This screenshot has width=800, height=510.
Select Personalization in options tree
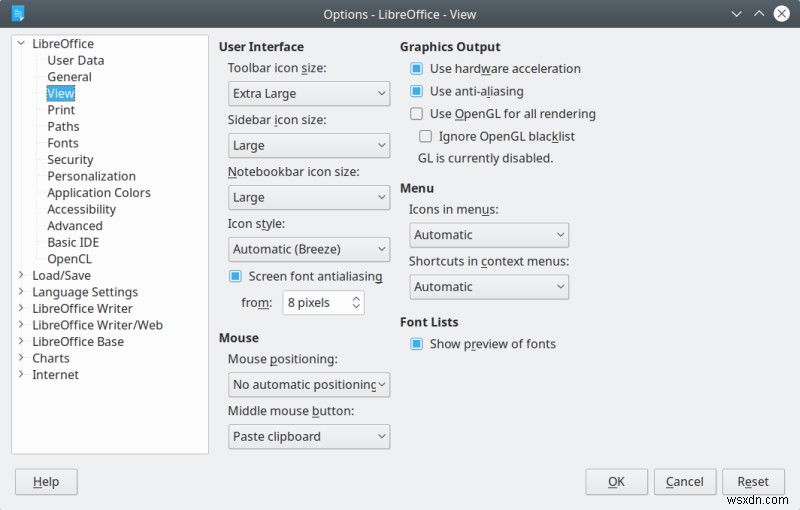(91, 176)
